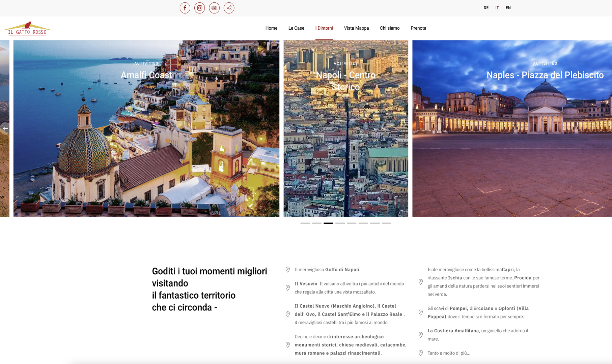The image size is (612, 364).
Task: Switch language to EN
Action: point(508,8)
